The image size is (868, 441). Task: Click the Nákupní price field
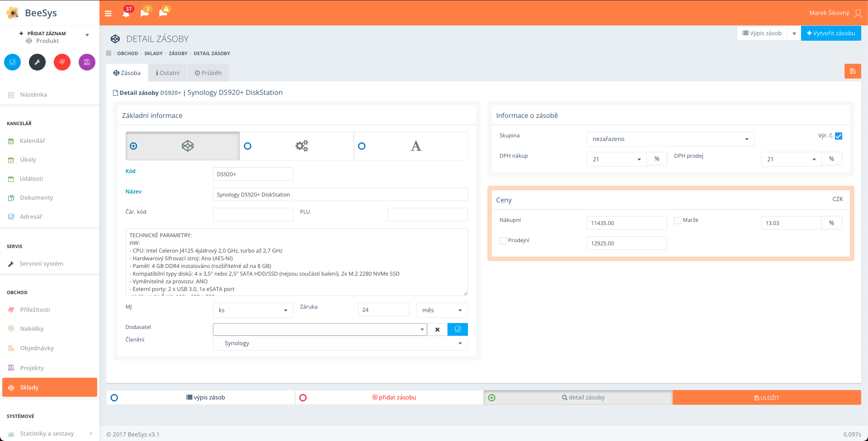(627, 223)
